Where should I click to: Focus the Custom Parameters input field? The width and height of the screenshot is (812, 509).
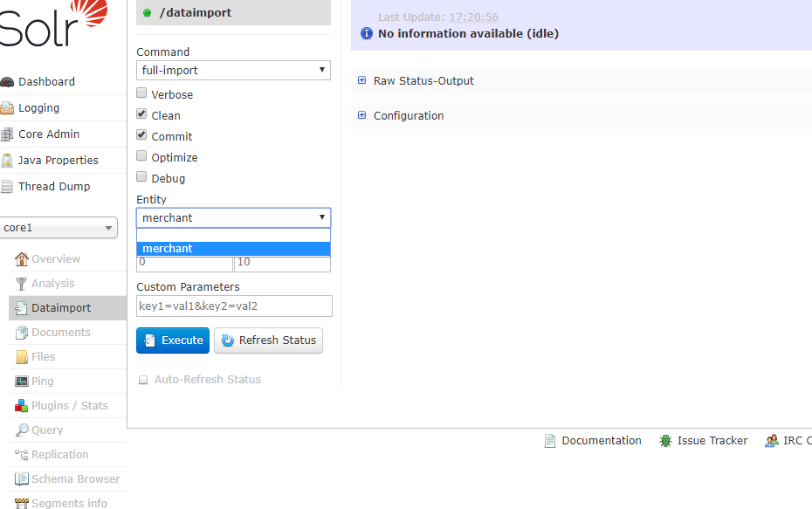(x=234, y=306)
